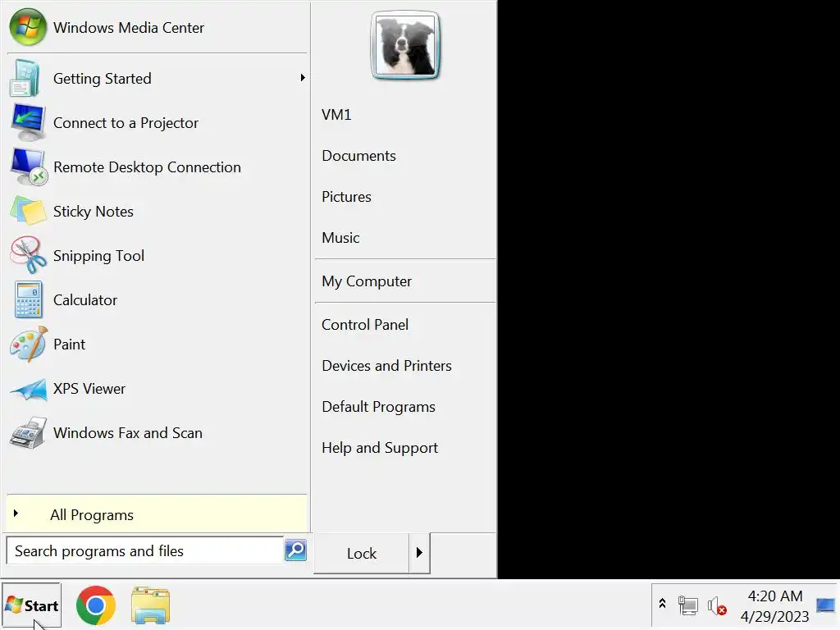Open Devices and Printers
This screenshot has height=630, width=840.
387,366
